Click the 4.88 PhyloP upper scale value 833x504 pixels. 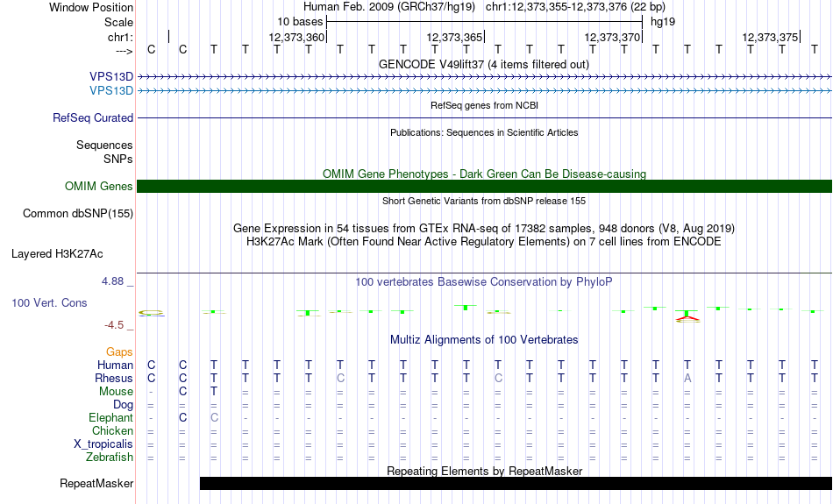112,281
